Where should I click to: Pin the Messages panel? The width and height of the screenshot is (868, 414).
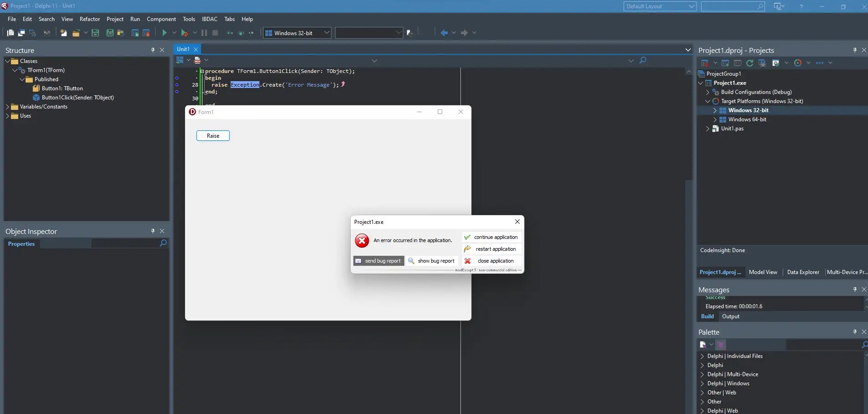coord(855,289)
